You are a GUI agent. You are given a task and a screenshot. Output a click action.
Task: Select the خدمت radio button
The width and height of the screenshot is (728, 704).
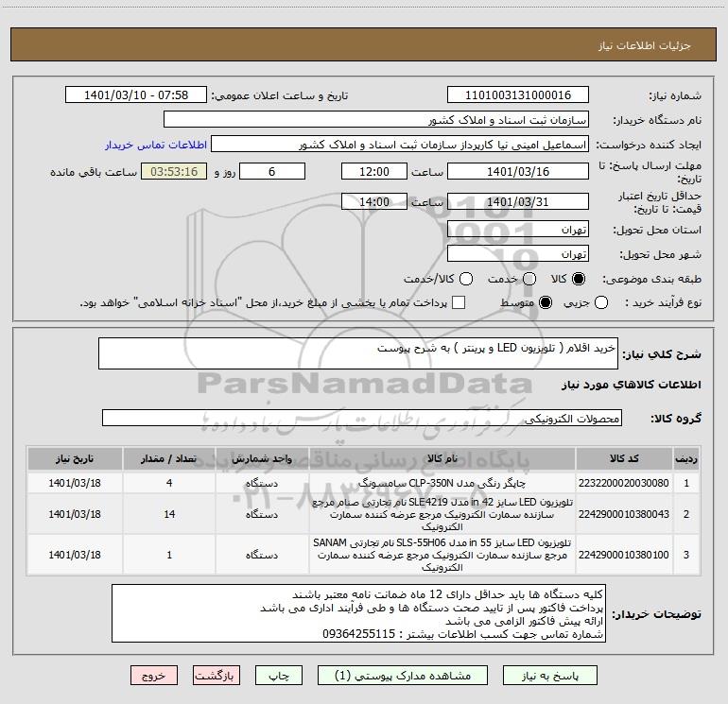click(529, 279)
